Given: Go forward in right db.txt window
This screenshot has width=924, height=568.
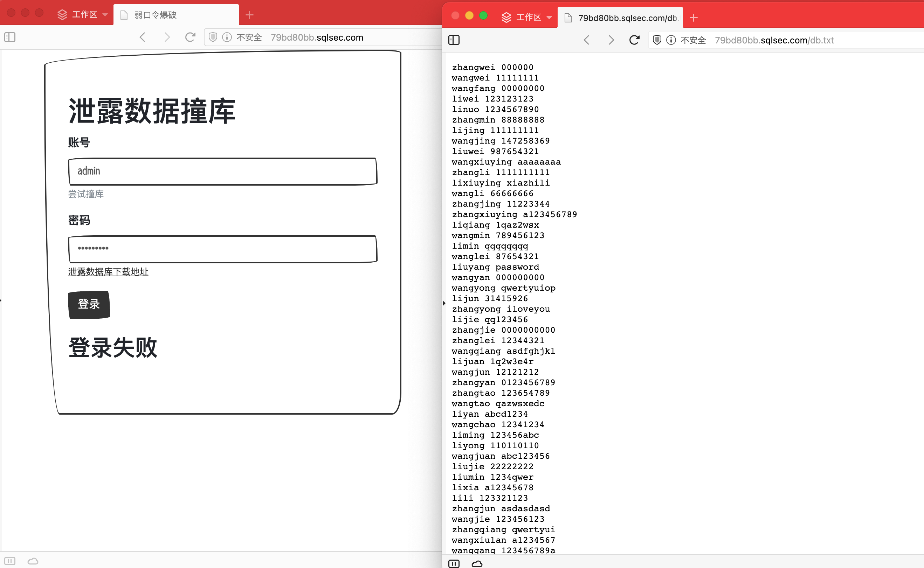Looking at the screenshot, I should pos(611,40).
